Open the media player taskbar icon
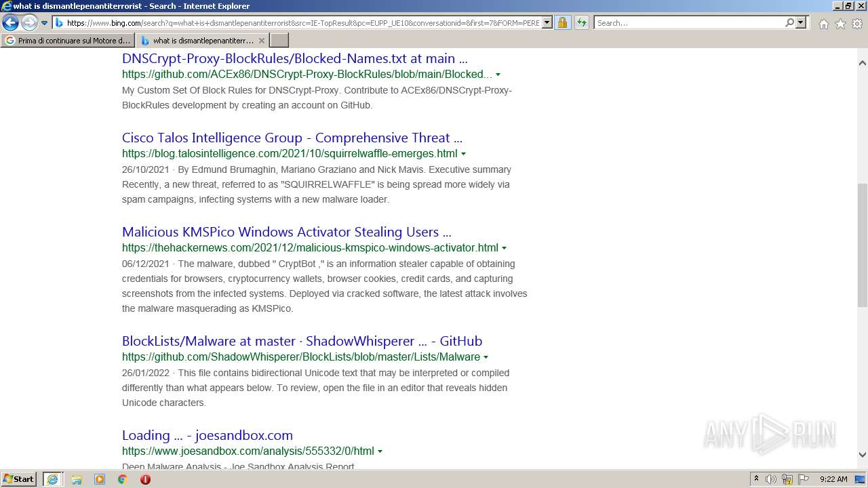The width and height of the screenshot is (868, 488). [x=100, y=479]
